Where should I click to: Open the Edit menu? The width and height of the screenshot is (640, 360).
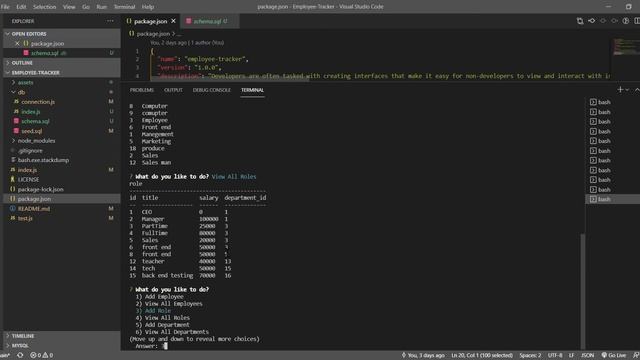(x=21, y=7)
